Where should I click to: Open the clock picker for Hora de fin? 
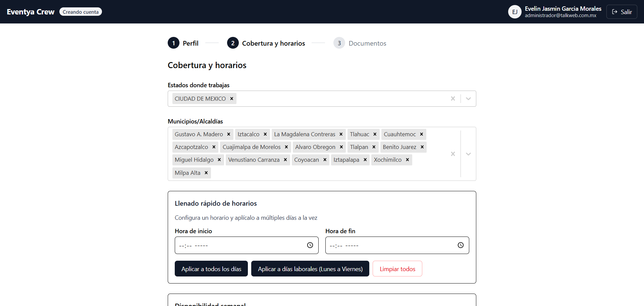[460, 245]
